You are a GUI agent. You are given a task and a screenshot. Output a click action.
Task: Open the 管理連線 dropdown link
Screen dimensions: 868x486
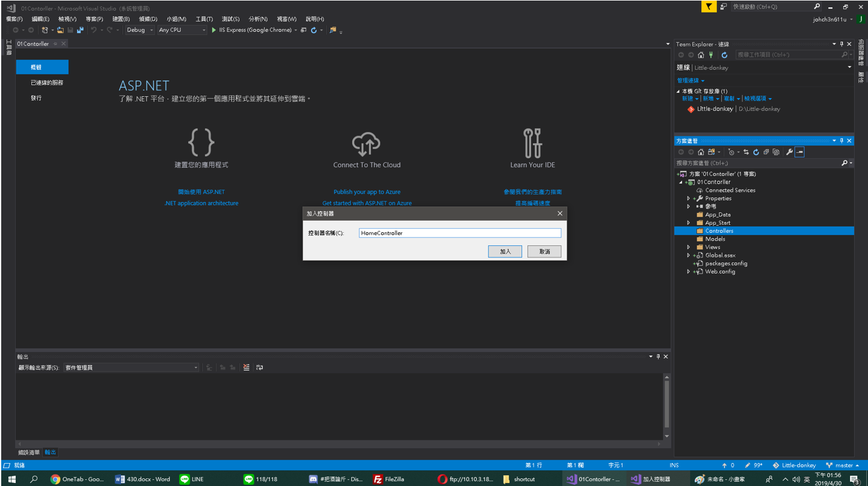(x=691, y=81)
